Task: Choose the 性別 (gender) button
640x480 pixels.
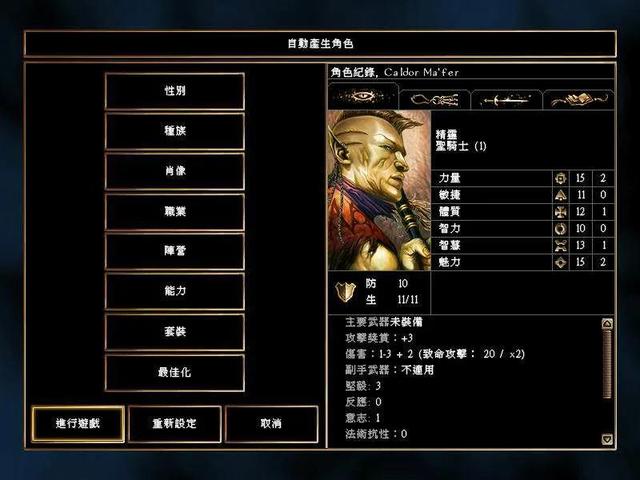Action: [x=175, y=91]
